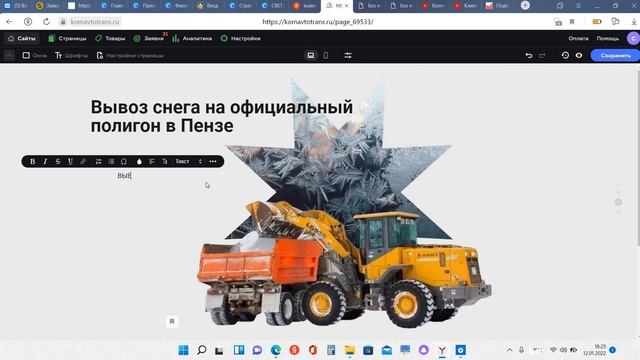Open text alignment options

[152, 162]
